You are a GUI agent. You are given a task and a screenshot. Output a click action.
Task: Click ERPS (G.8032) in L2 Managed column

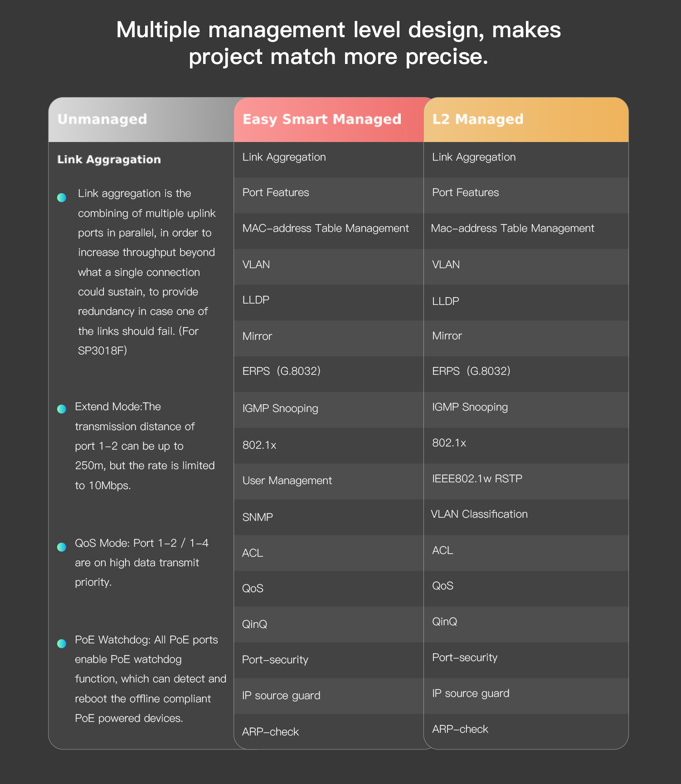(x=471, y=371)
